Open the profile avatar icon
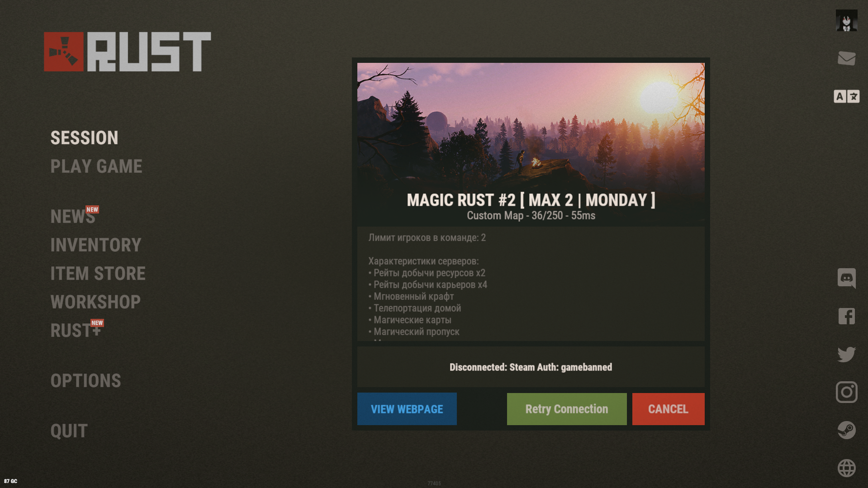Image resolution: width=868 pixels, height=488 pixels. 846,20
